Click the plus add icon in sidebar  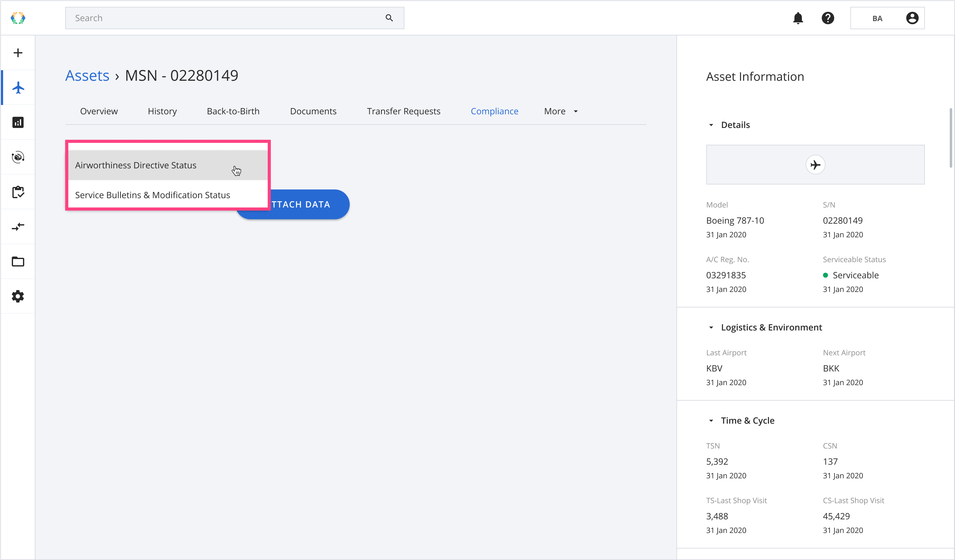[x=18, y=53]
